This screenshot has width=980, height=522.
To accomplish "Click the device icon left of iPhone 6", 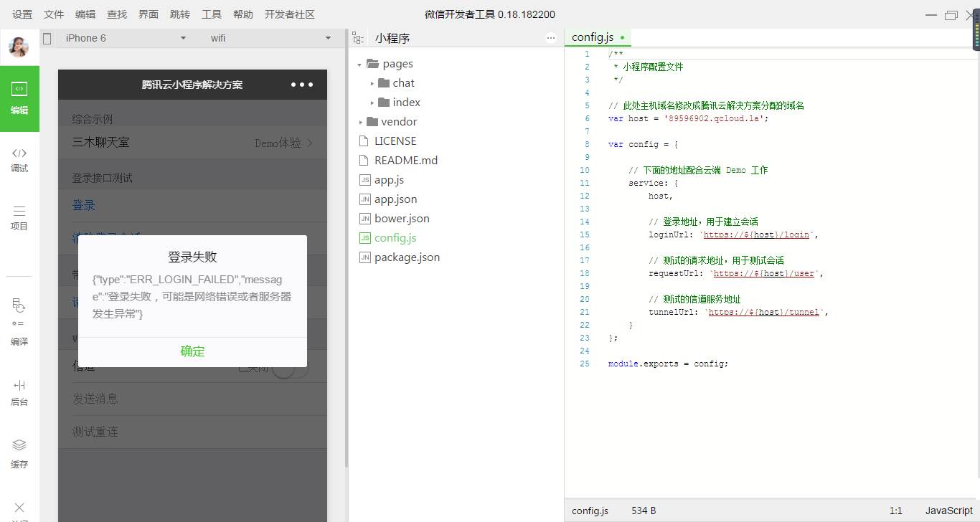I will [x=47, y=38].
